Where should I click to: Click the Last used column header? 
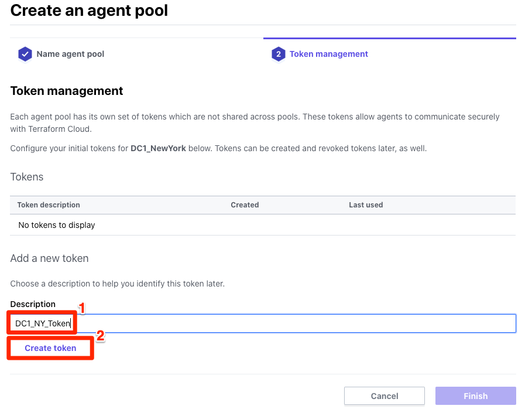[x=366, y=204]
